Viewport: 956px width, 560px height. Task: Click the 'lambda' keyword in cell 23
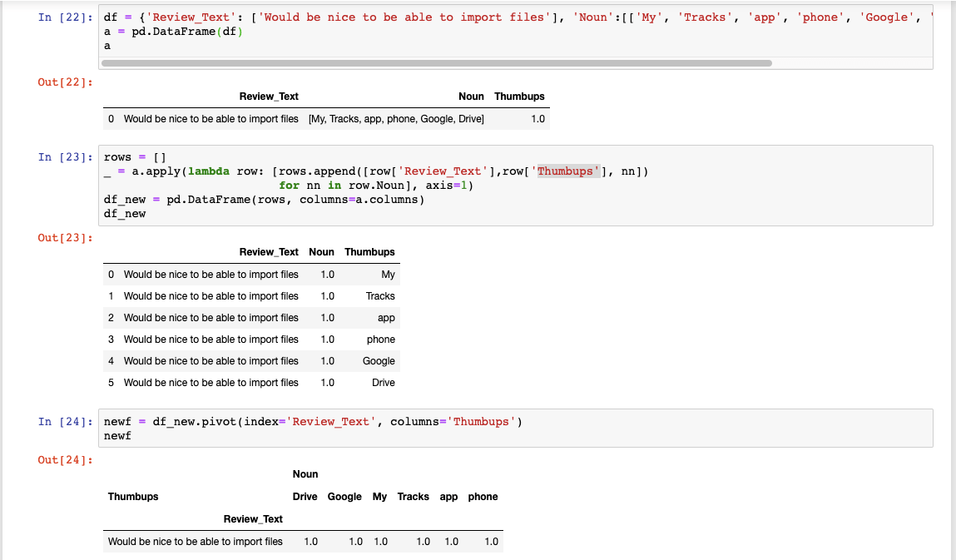click(x=209, y=171)
